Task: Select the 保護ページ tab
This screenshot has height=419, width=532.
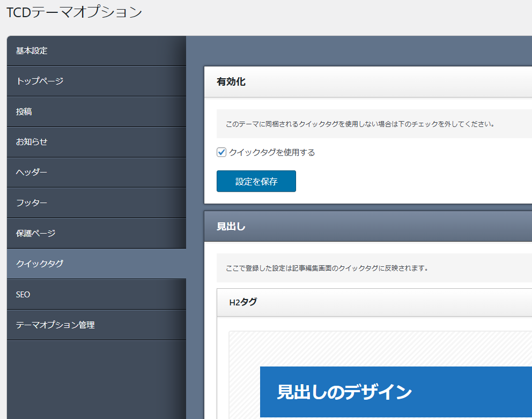Action: 97,234
